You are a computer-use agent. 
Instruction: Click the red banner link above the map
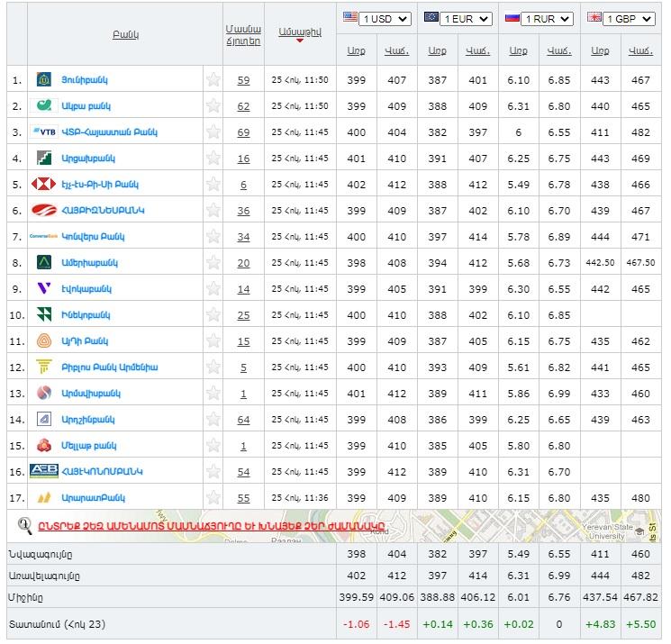pyautogui.click(x=212, y=525)
